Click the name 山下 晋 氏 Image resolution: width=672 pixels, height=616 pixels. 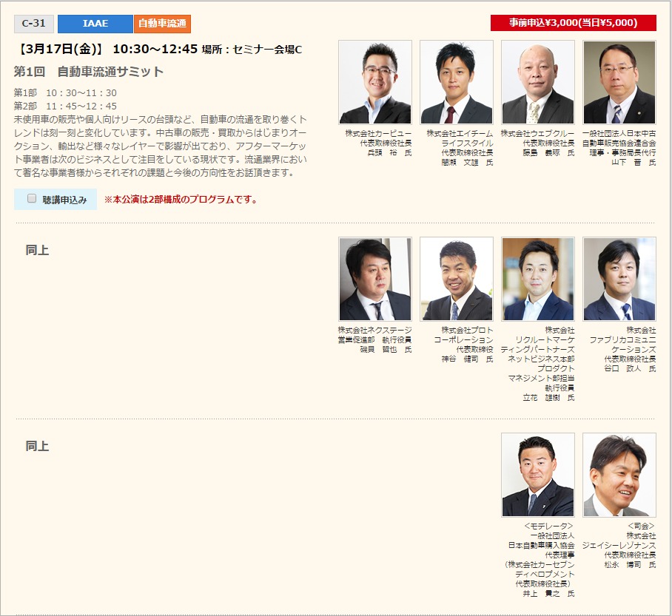[634, 163]
